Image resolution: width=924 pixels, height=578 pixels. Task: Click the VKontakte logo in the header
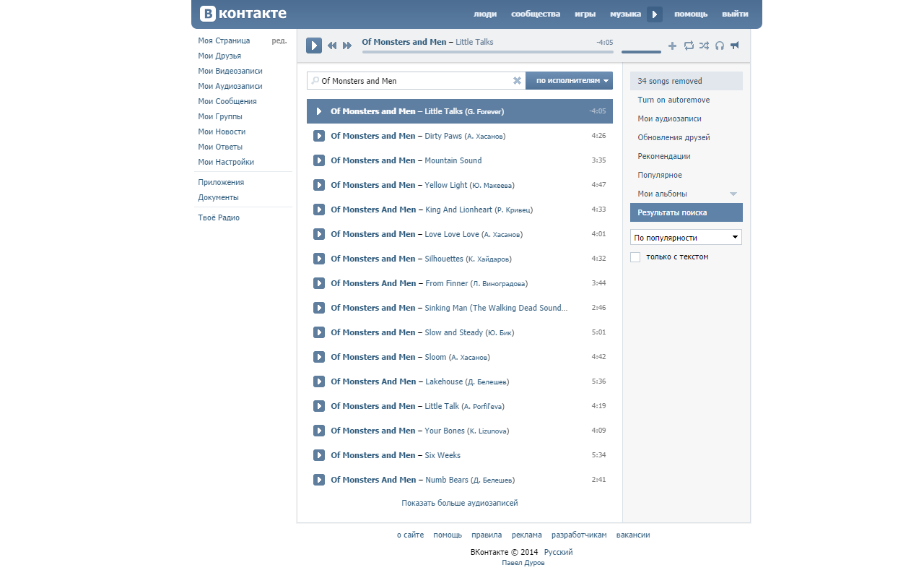click(243, 14)
